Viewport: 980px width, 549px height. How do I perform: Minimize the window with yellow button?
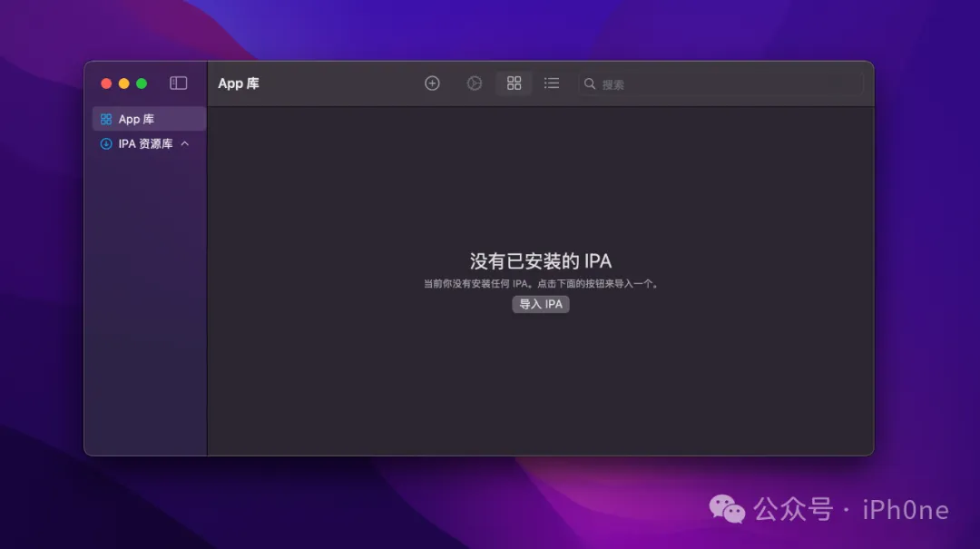[123, 83]
